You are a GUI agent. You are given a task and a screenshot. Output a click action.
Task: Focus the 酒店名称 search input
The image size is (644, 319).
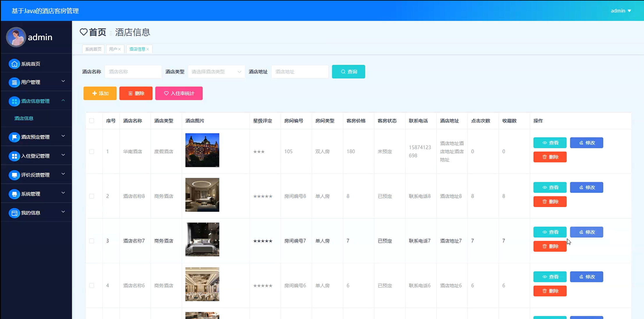pos(133,72)
